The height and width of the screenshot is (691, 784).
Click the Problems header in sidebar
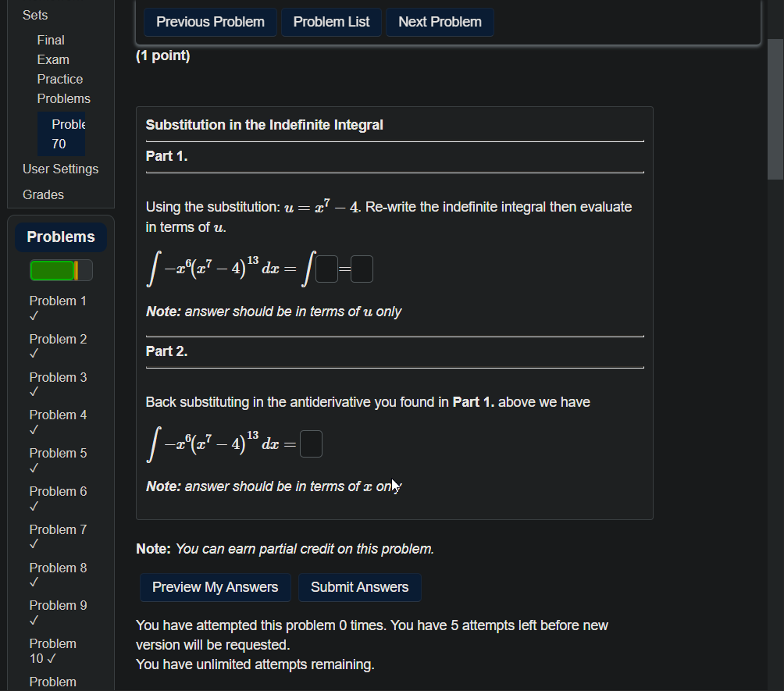[x=60, y=237]
